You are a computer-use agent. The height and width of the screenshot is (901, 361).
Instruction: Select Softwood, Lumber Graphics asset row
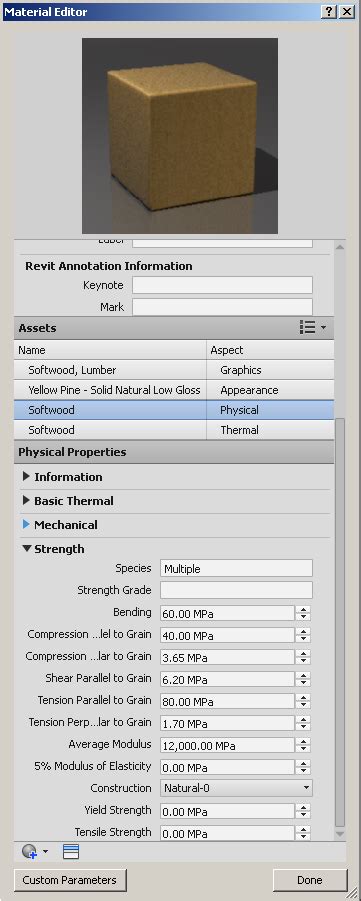click(x=174, y=370)
